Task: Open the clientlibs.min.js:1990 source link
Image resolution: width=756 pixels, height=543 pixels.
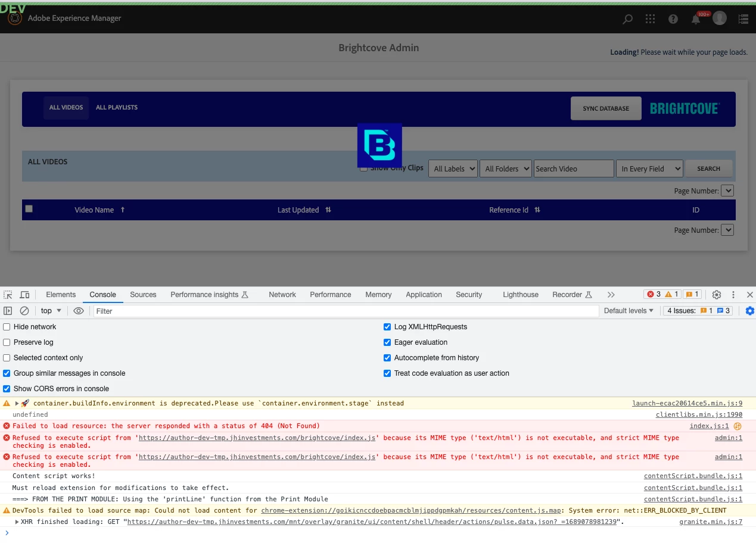Action: [699, 414]
